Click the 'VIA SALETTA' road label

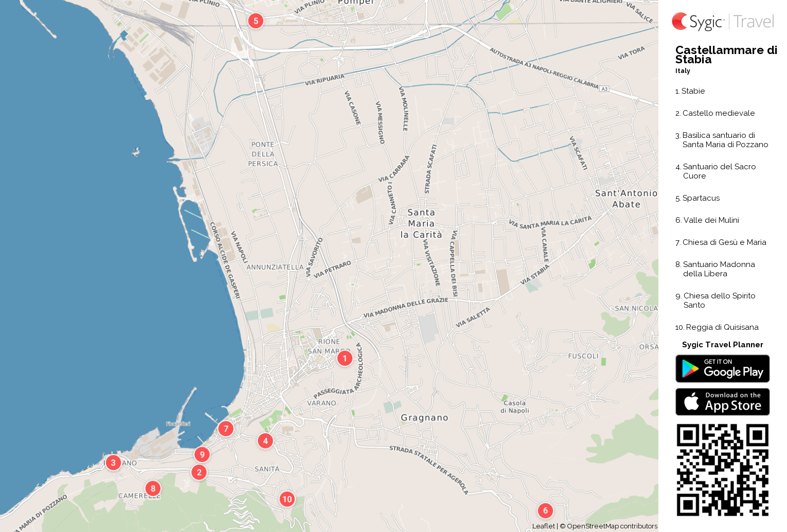[473, 317]
